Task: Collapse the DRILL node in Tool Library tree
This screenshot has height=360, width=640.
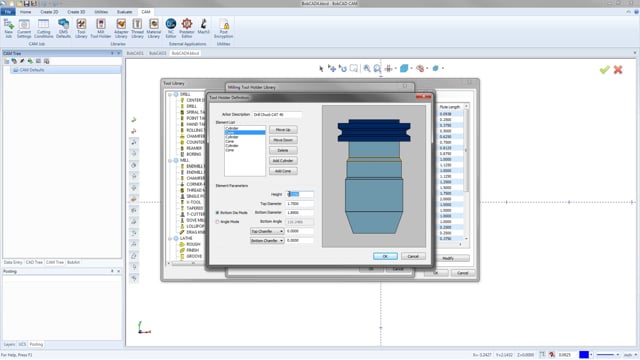Action: coord(170,94)
